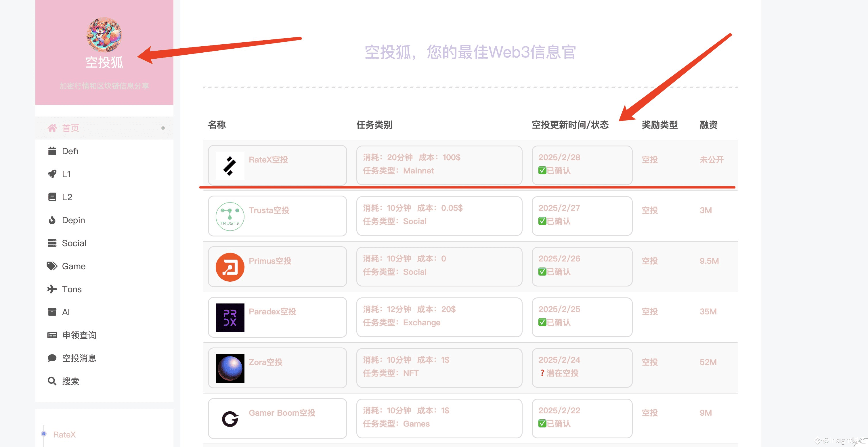Click the RateX空投 link
The height and width of the screenshot is (447, 868).
coord(268,159)
